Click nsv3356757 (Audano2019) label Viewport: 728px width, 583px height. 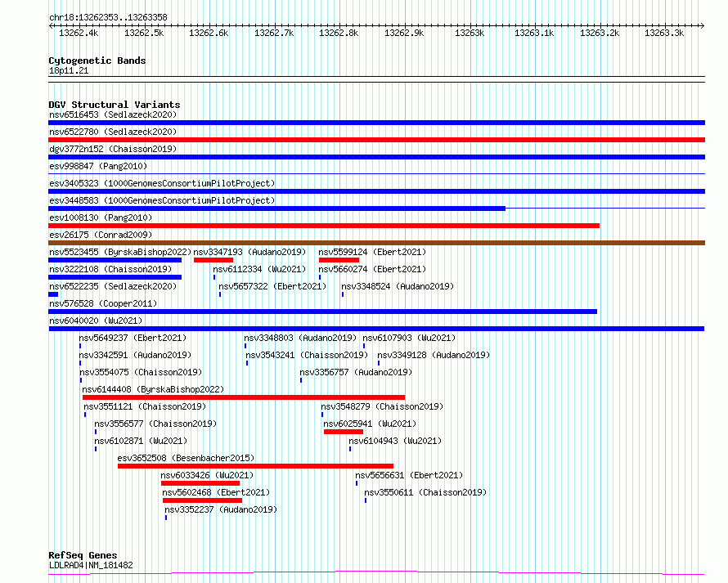(x=356, y=372)
